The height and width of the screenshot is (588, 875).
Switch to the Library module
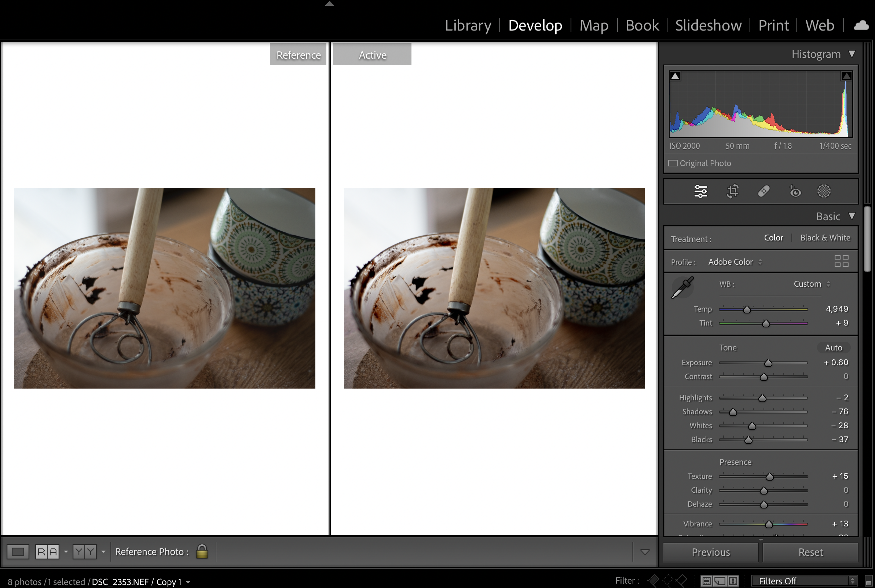pyautogui.click(x=468, y=25)
